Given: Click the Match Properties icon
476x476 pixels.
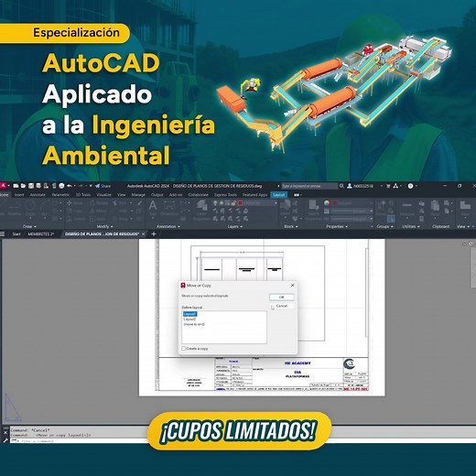Looking at the screenshot, I should point(314,211).
